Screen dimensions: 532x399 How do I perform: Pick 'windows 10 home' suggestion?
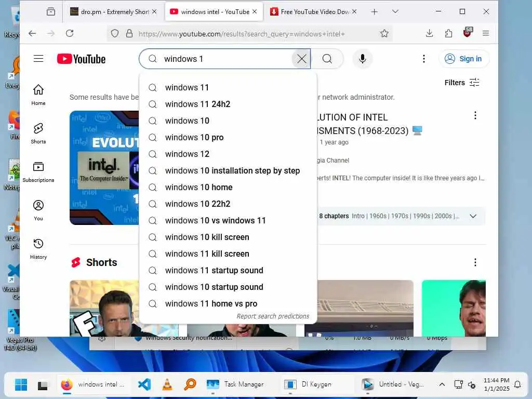click(x=228, y=187)
